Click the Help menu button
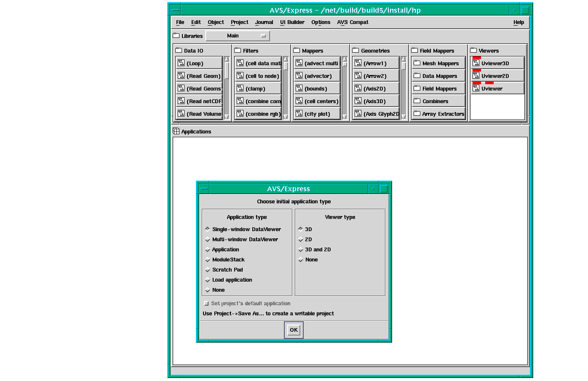 coord(519,22)
